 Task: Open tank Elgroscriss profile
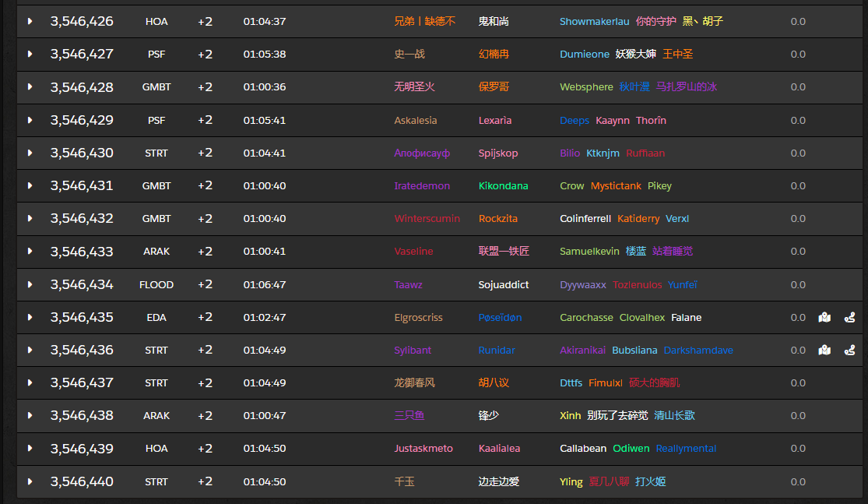click(x=419, y=317)
